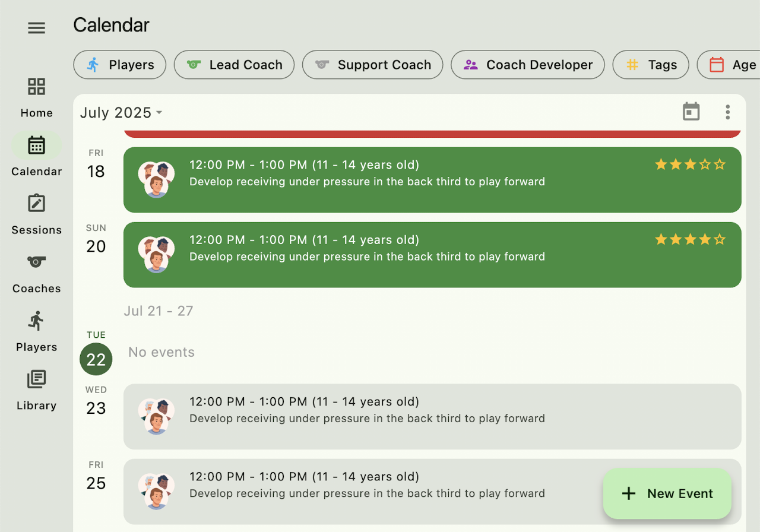Click the star rating on Sunday 20 event

[x=690, y=240]
